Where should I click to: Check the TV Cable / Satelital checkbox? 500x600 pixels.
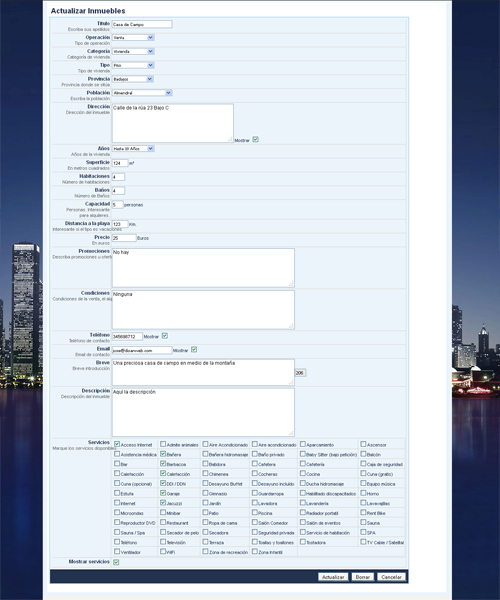click(363, 542)
